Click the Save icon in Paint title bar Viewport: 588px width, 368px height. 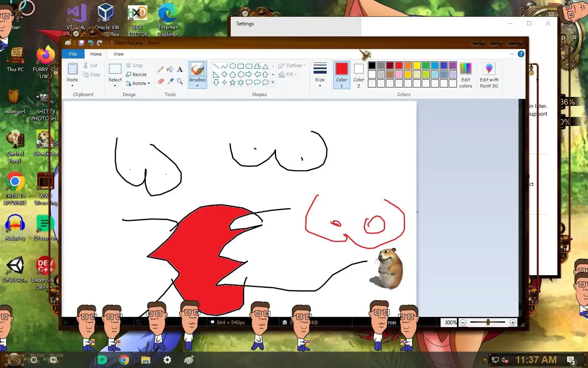point(81,43)
